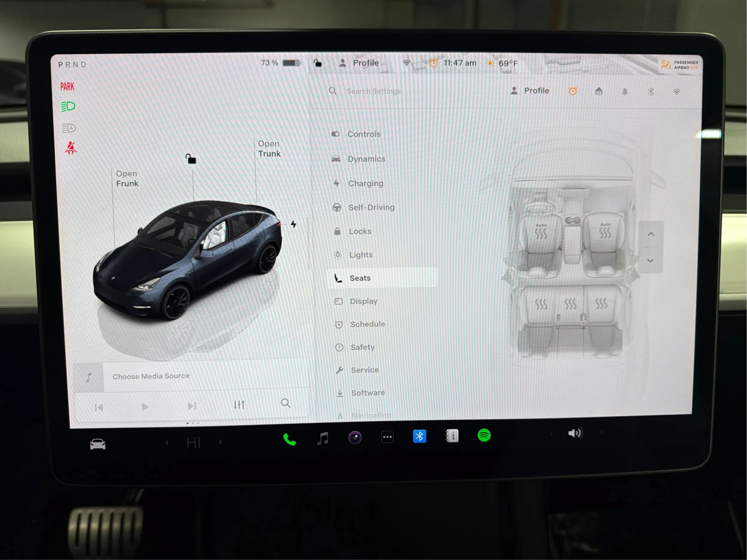Open the Service settings menu
The height and width of the screenshot is (560, 747).
point(357,370)
